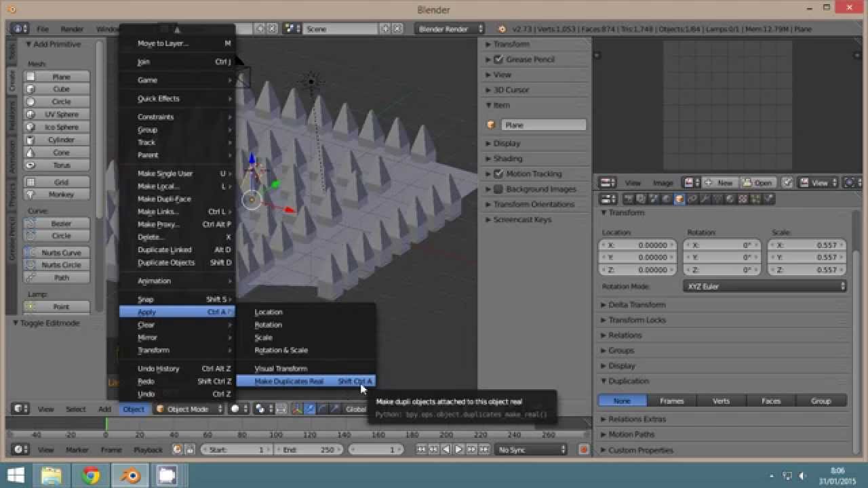868x488 pixels.
Task: Click Undo History menu entry
Action: point(177,369)
